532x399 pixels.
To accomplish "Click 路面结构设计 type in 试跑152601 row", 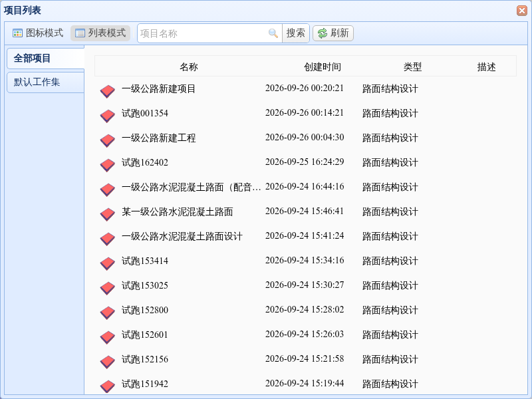I will click(x=390, y=335).
